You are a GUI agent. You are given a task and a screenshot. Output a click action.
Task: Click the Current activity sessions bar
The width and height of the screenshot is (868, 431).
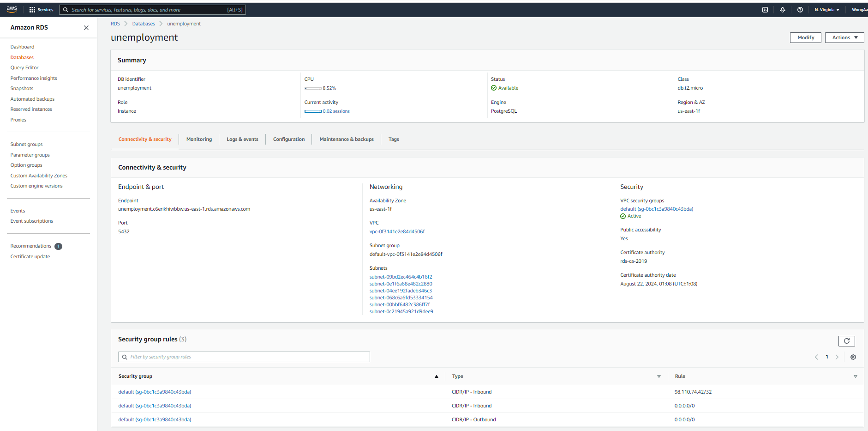coord(313,111)
